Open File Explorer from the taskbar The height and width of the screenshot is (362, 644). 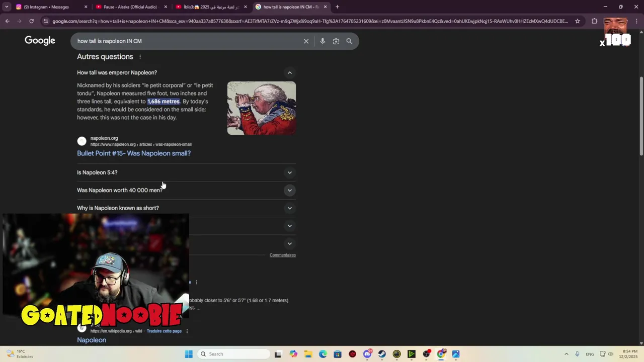click(308, 354)
